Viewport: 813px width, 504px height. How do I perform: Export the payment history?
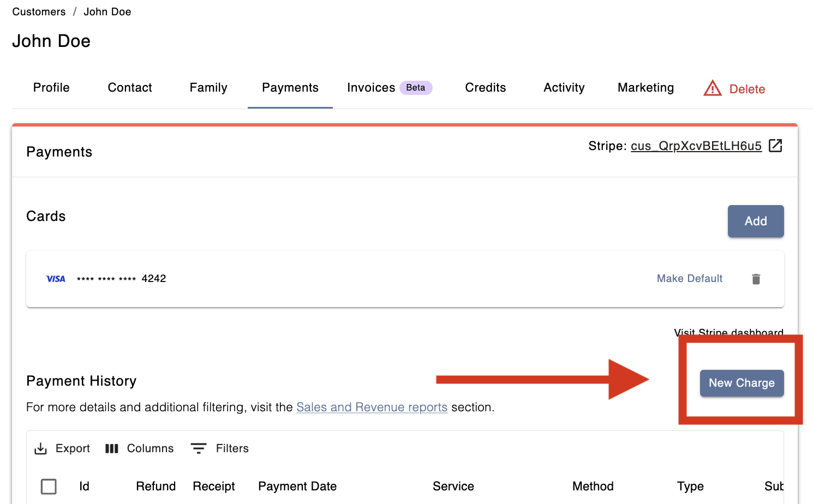click(62, 448)
